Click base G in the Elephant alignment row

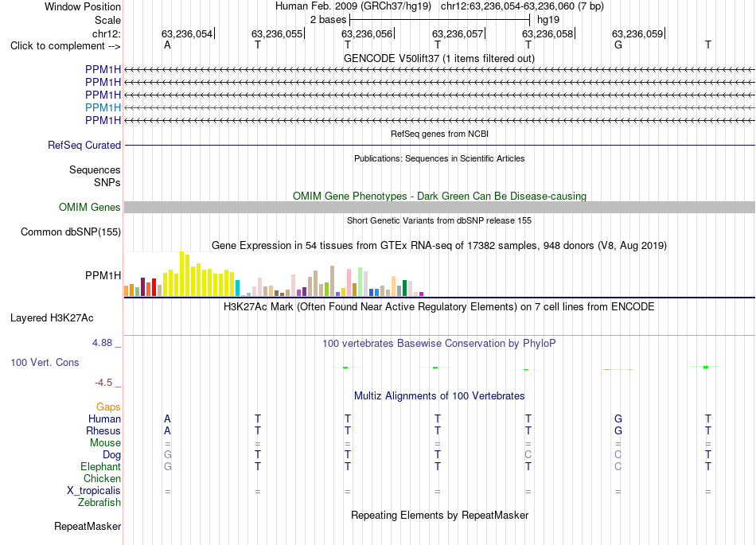(168, 466)
